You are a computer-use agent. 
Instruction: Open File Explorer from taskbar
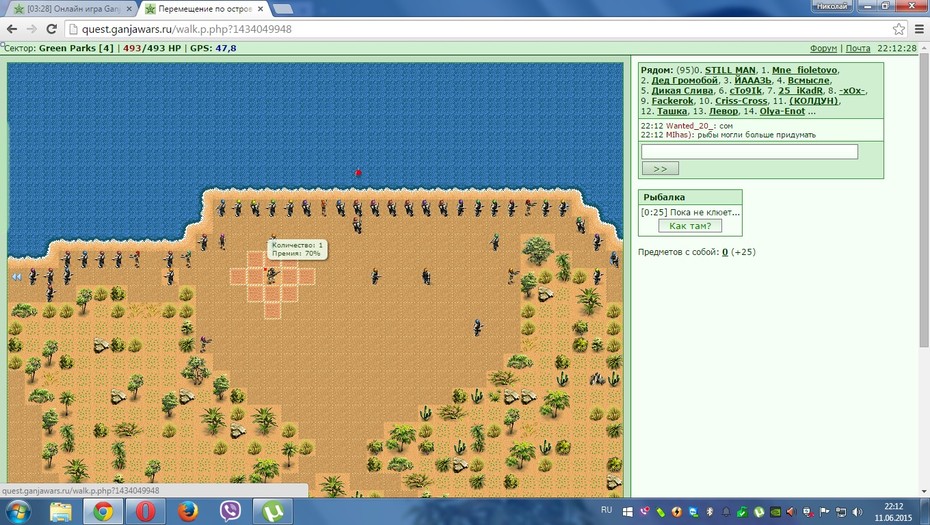coord(60,511)
